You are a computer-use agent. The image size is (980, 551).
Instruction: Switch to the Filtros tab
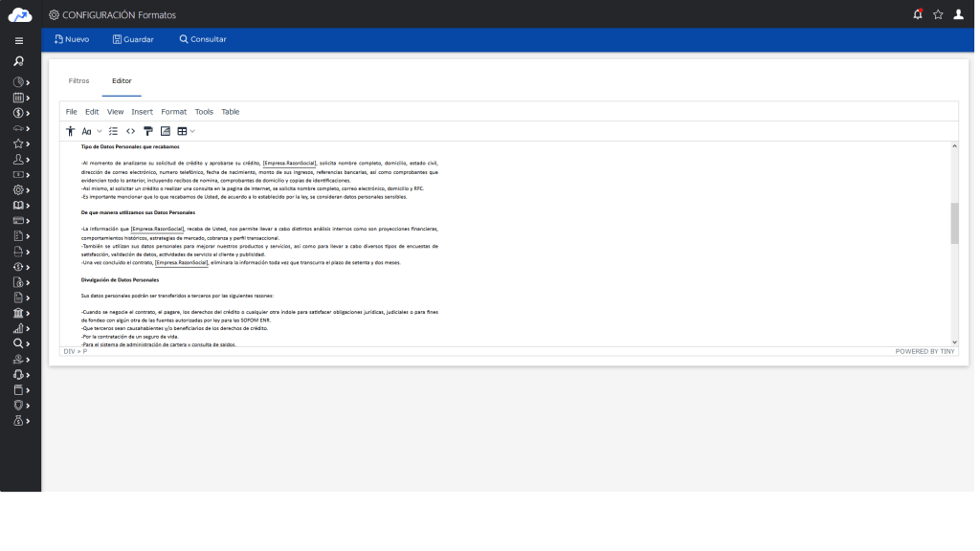click(x=78, y=81)
